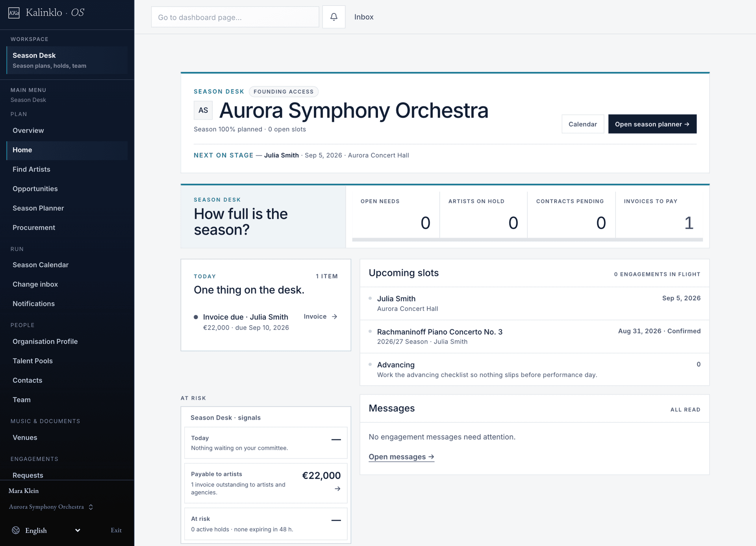Open Change inbox
This screenshot has height=546, width=756.
coord(67,284)
